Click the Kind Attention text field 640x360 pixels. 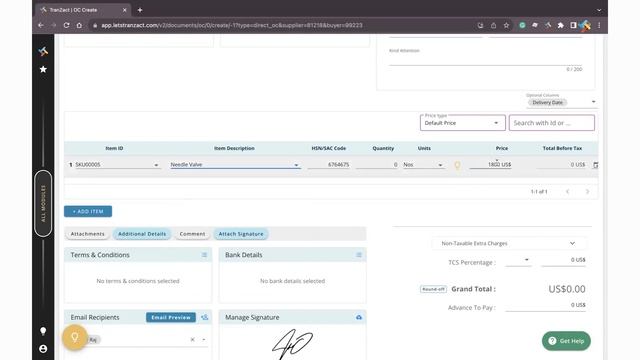(x=485, y=60)
